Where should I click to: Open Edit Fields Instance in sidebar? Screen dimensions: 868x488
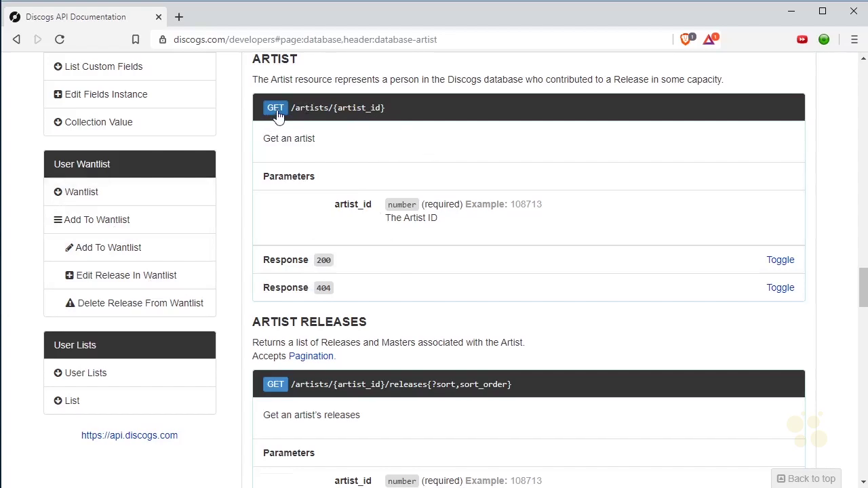[130, 94]
